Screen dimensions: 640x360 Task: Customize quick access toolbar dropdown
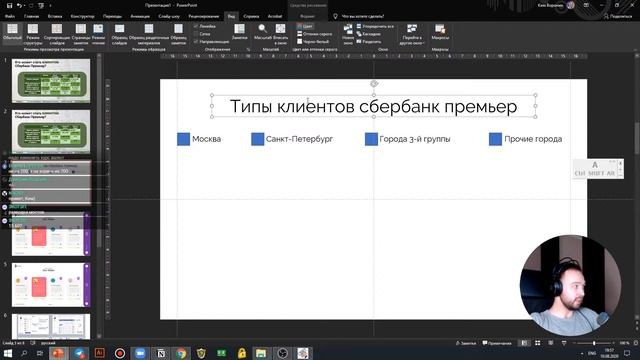click(x=50, y=5)
